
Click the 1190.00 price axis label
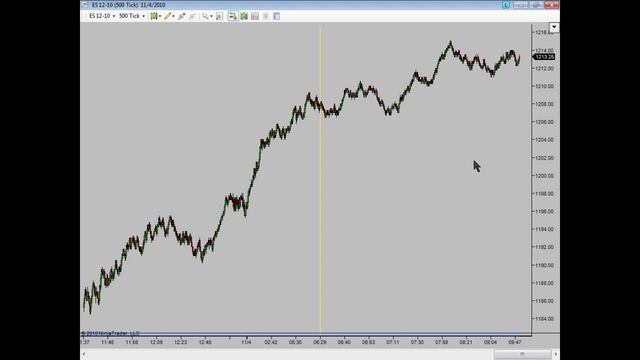pyautogui.click(x=544, y=265)
